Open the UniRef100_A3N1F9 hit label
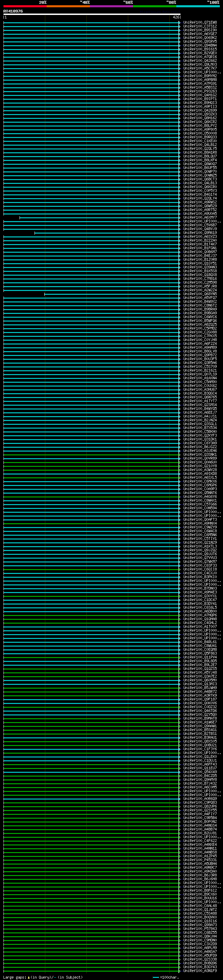Screen dimensions: 223x980 click(x=200, y=971)
